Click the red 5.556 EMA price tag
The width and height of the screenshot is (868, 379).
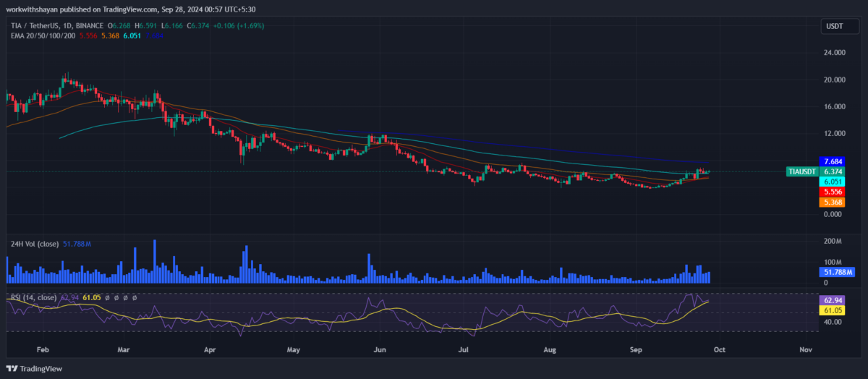tap(830, 192)
